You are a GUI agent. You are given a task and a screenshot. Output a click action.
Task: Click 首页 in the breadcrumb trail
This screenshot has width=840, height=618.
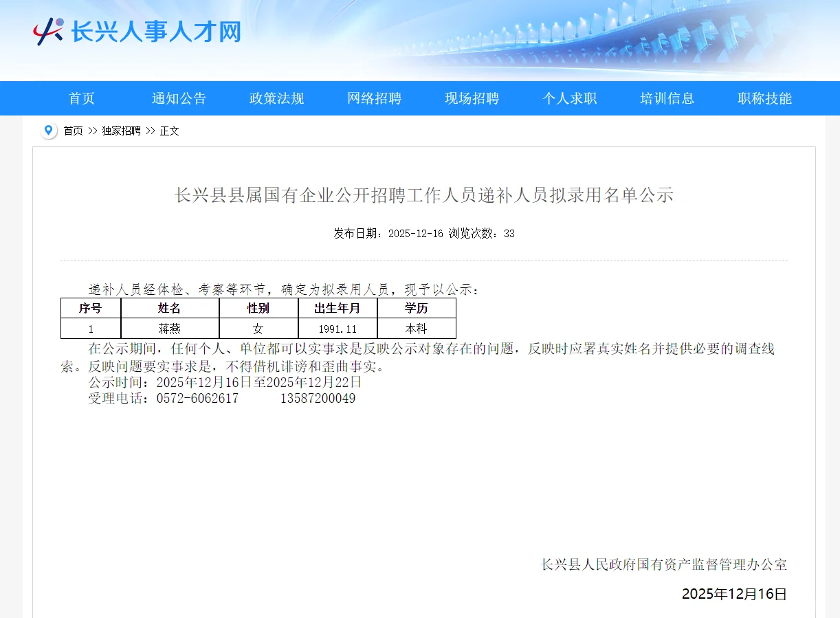click(x=73, y=131)
